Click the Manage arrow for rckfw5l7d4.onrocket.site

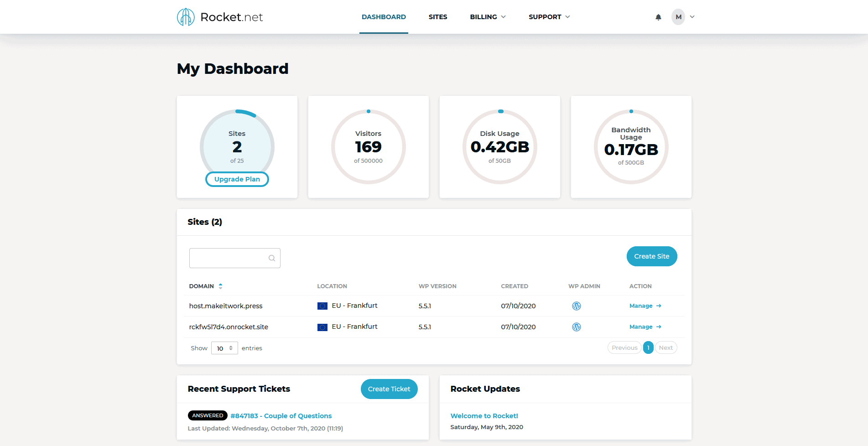point(658,327)
